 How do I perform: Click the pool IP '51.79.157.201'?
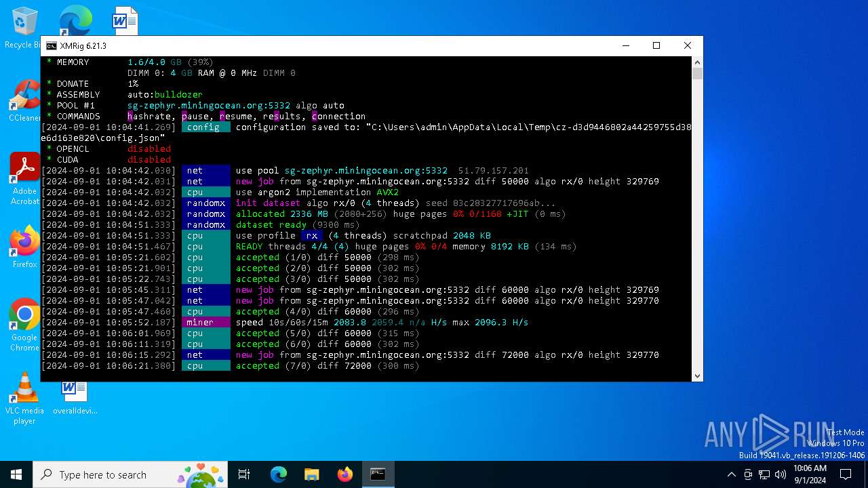click(493, 171)
